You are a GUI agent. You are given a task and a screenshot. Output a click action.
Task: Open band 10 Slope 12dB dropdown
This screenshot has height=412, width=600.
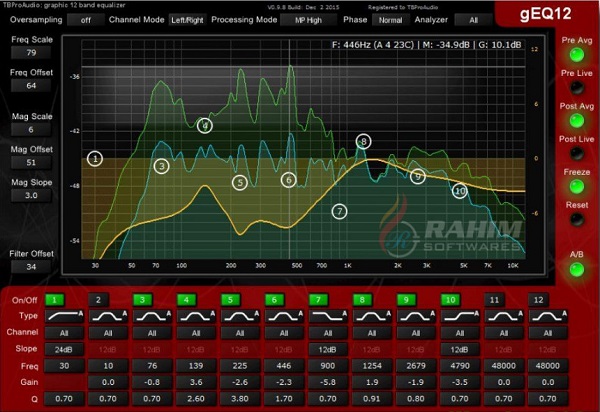click(x=460, y=349)
